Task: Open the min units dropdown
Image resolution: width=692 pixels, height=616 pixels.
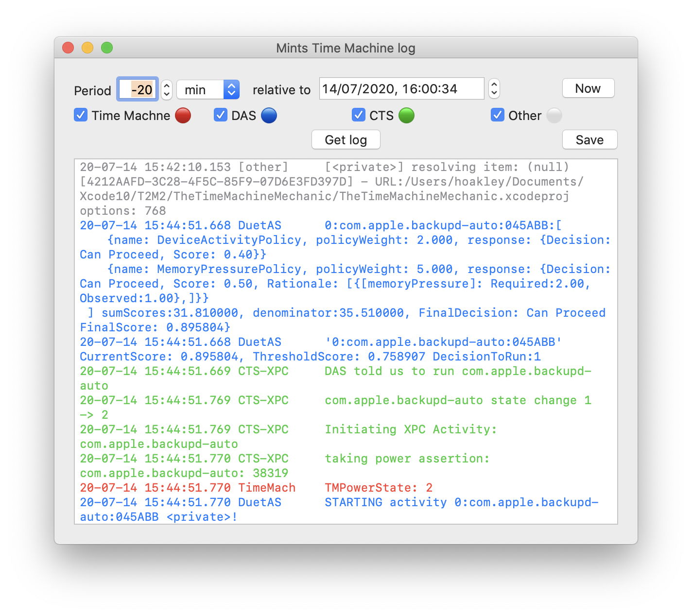Action: pos(208,89)
